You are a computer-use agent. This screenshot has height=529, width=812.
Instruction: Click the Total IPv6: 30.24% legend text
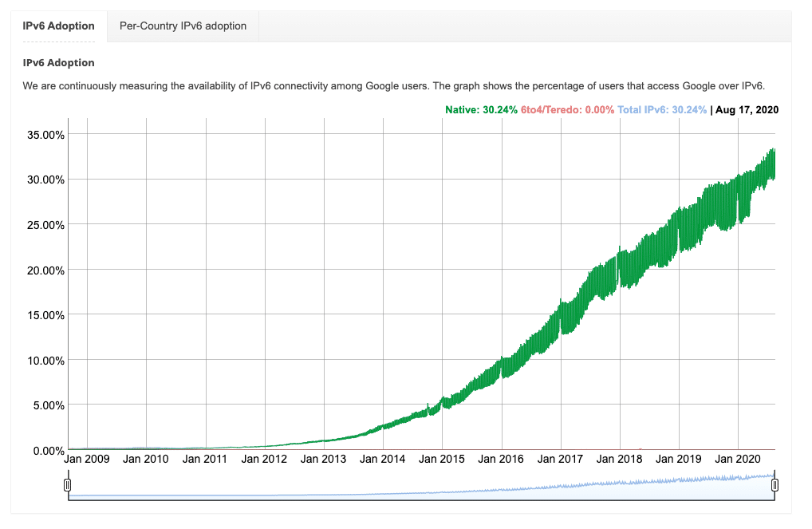pyautogui.click(x=660, y=109)
